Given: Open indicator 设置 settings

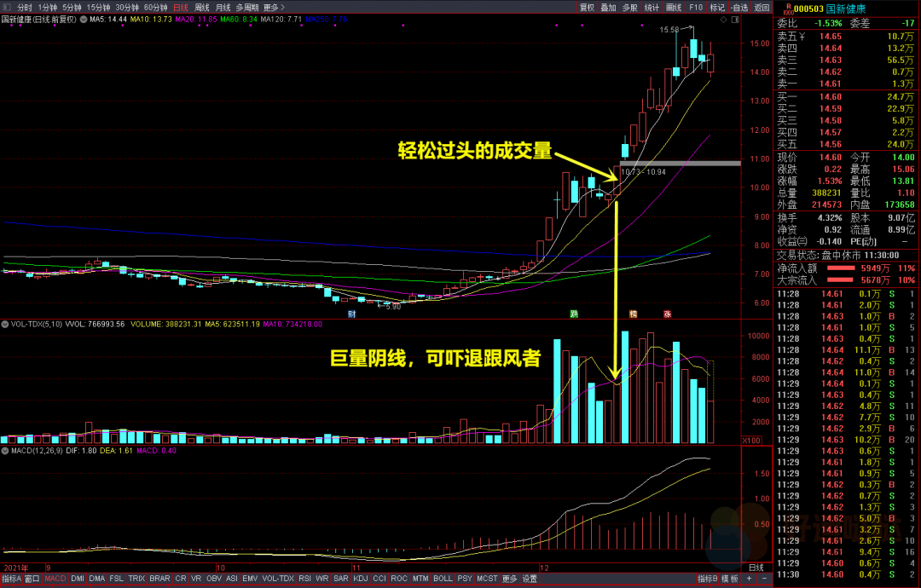Looking at the screenshot, I should pyautogui.click(x=530, y=579).
